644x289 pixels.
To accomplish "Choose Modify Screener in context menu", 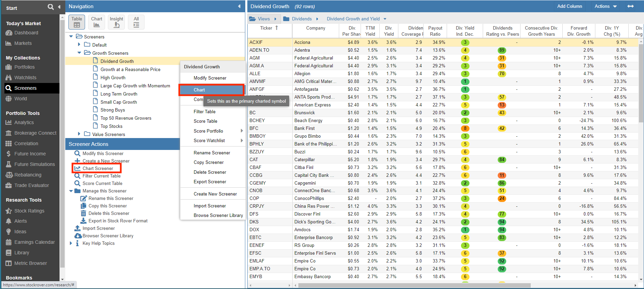I will pyautogui.click(x=210, y=78).
